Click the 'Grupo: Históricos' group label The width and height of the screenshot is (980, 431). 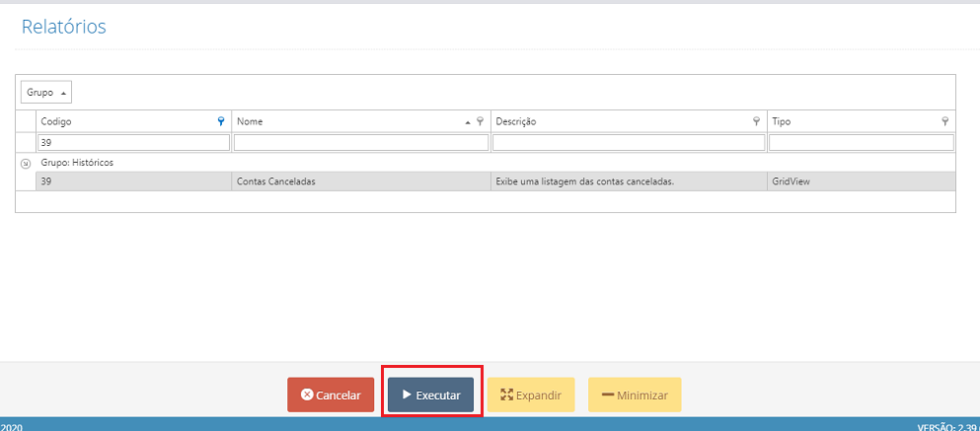point(78,163)
